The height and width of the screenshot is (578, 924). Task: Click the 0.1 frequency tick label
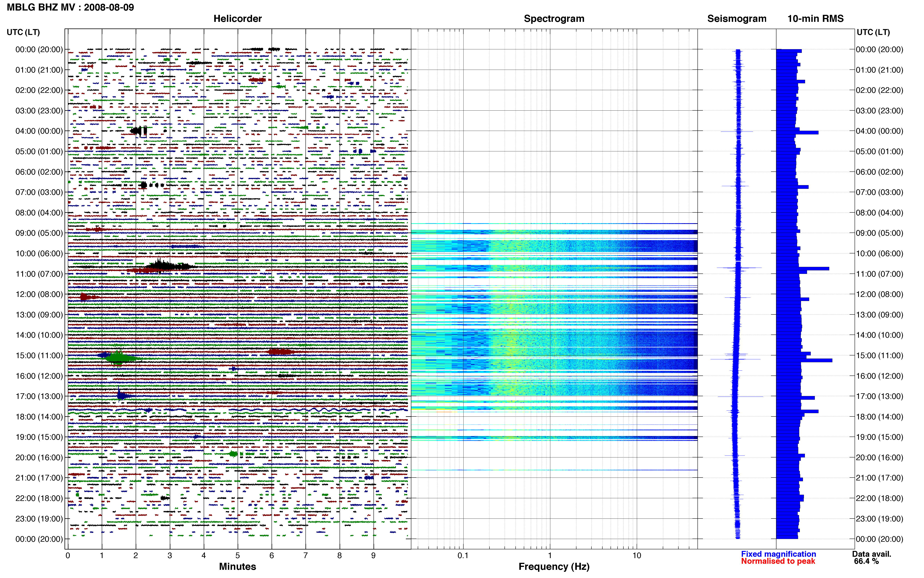click(x=463, y=555)
